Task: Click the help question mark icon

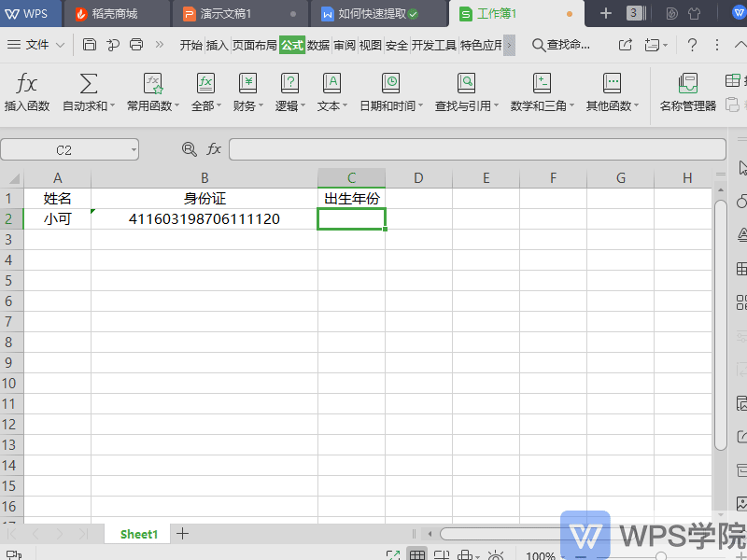Action: tap(692, 45)
